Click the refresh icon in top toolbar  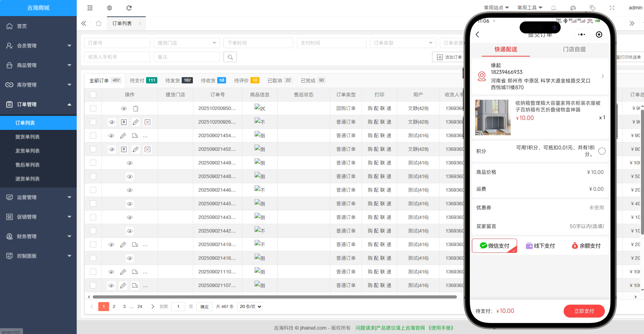coord(129,8)
